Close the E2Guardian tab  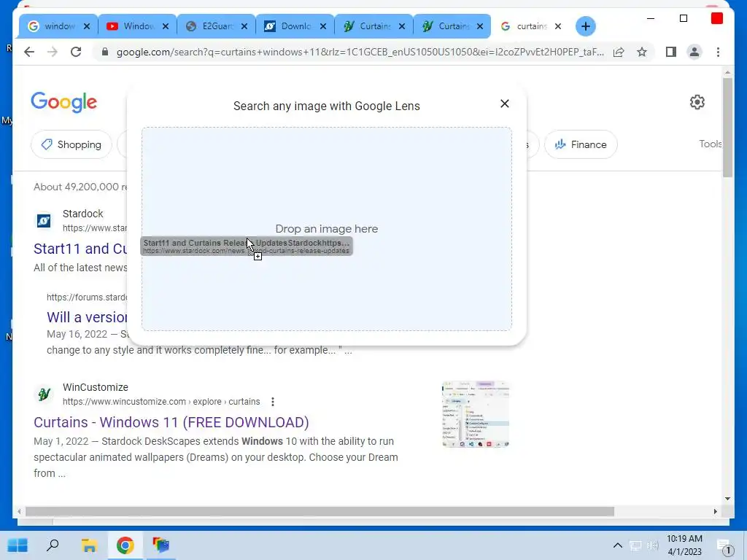coord(244,26)
